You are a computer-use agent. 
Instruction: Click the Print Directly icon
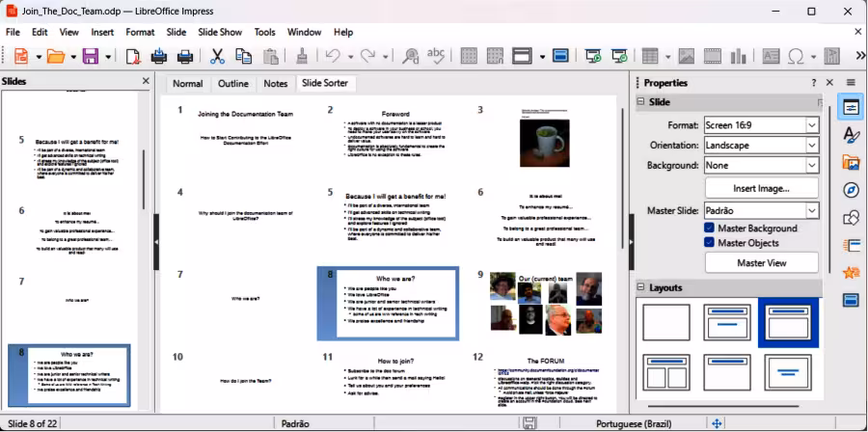pos(159,56)
